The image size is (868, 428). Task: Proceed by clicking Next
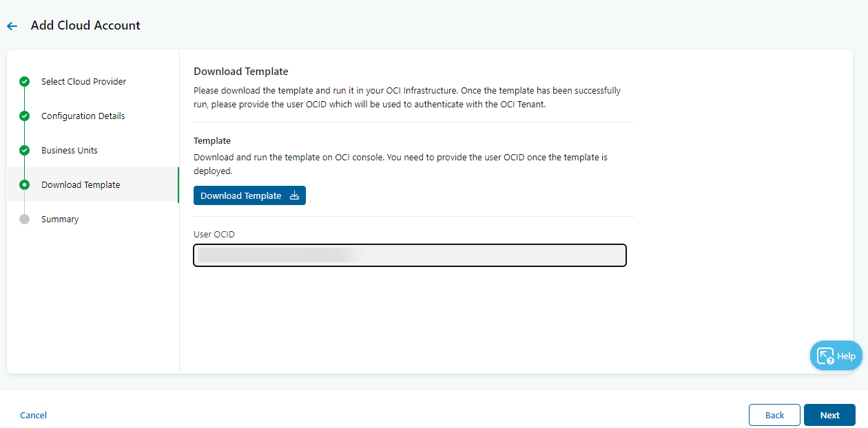[829, 415]
